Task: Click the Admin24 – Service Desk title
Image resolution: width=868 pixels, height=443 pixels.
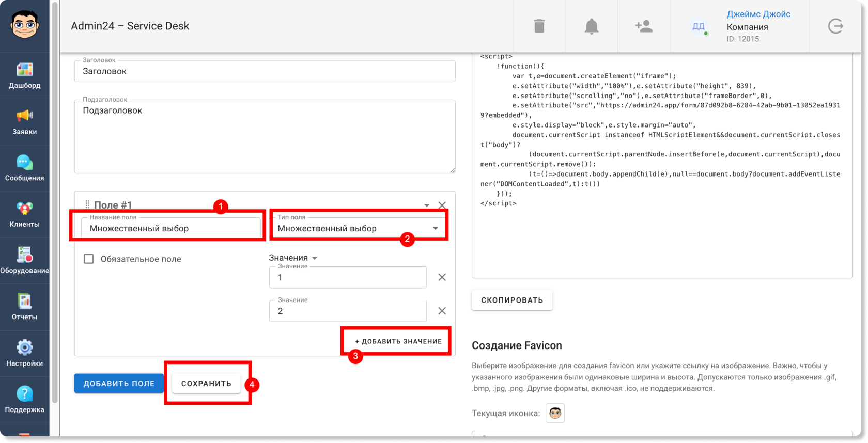Action: coord(130,26)
